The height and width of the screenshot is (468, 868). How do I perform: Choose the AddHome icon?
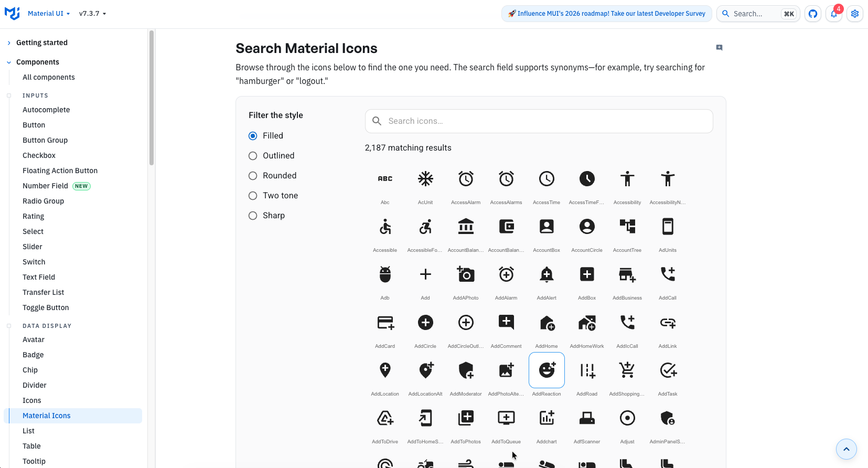[x=546, y=323]
